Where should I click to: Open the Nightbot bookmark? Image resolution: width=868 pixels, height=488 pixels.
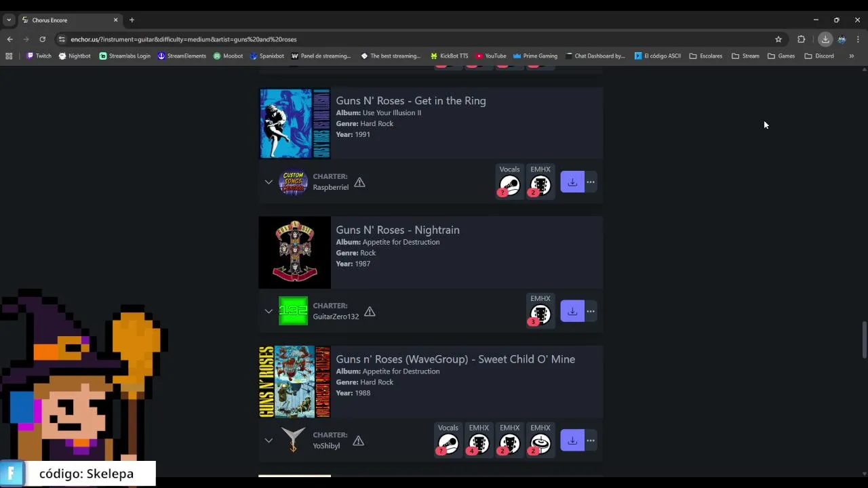click(75, 56)
